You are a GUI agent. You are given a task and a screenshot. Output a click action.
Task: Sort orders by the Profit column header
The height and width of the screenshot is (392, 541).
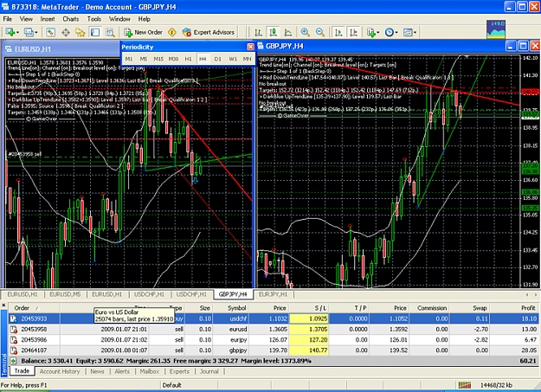coord(514,308)
